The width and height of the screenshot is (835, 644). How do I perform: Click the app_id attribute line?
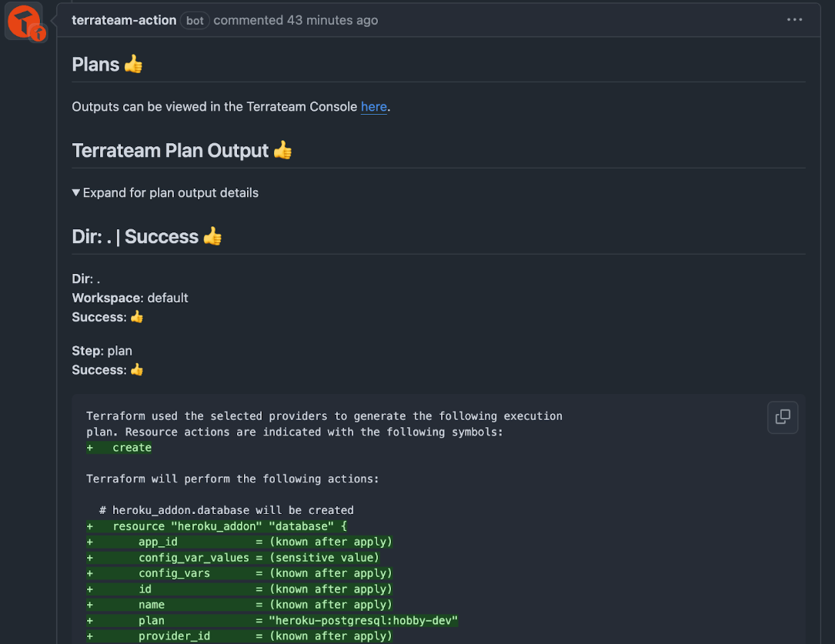tap(239, 541)
